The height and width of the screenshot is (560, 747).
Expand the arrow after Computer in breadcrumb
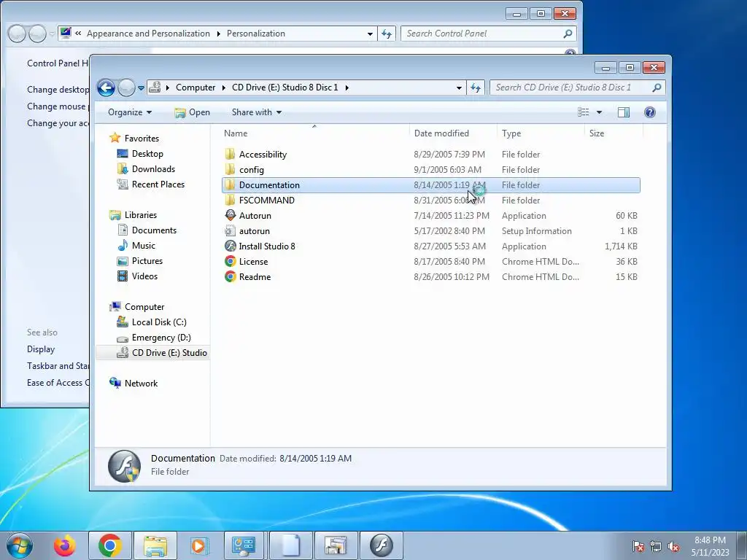(223, 87)
